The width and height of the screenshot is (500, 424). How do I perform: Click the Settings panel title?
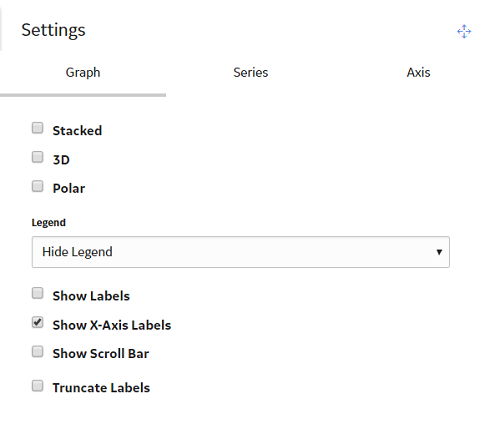pos(53,30)
